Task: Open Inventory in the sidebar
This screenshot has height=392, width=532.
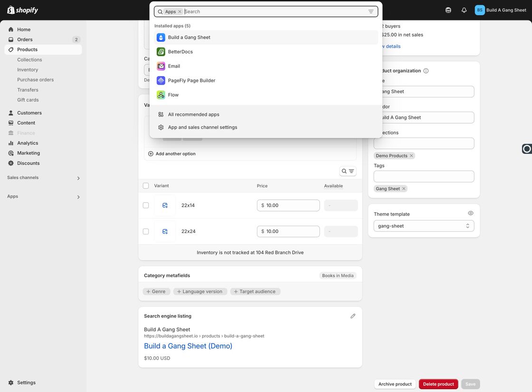Action: pos(28,69)
